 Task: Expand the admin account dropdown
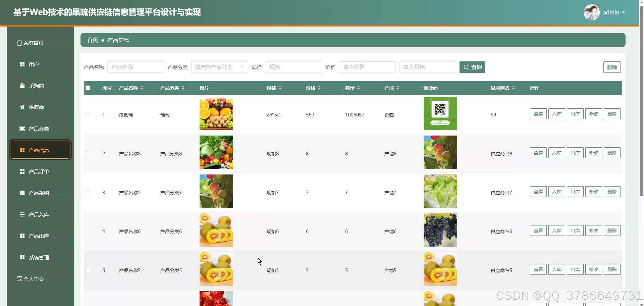coord(613,12)
